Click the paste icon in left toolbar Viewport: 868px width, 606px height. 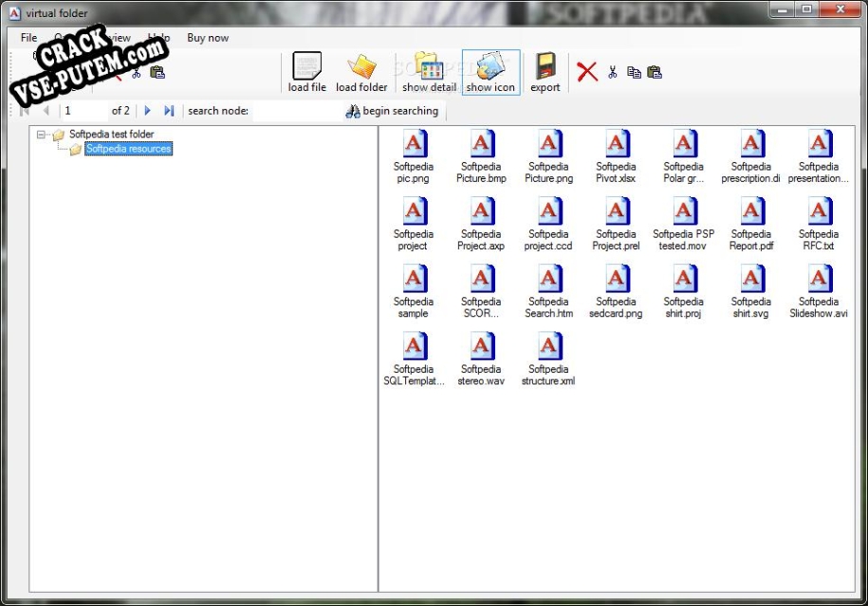157,72
